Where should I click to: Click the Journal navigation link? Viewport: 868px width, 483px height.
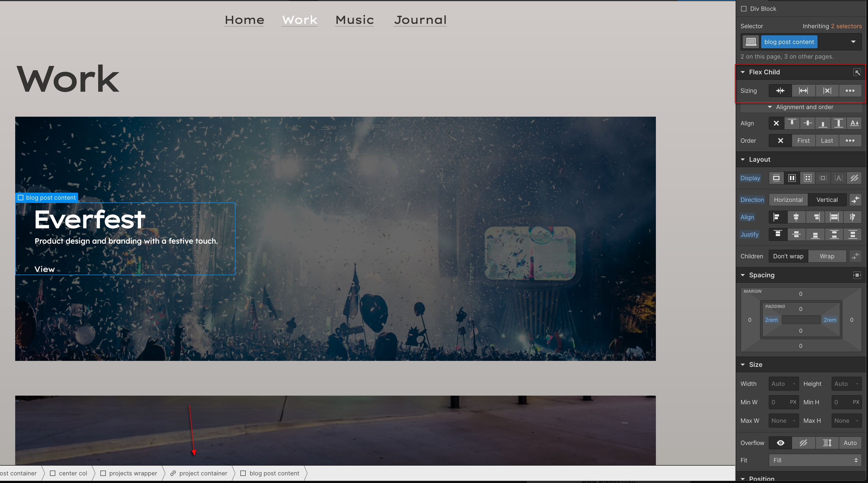(x=420, y=20)
